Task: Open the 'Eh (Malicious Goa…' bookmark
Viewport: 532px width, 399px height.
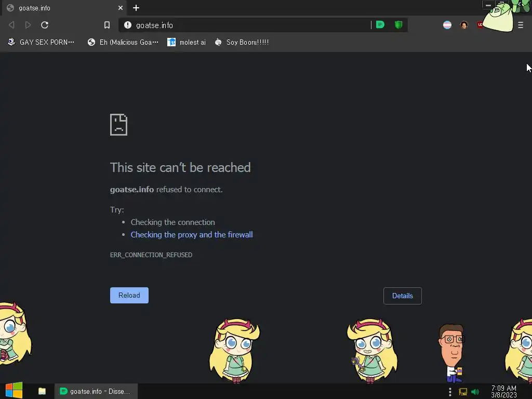Action: (123, 42)
